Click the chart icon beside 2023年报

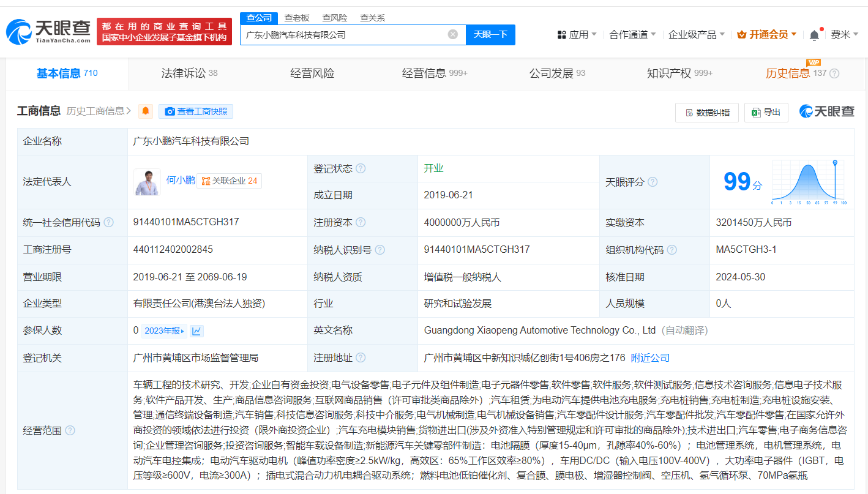195,330
